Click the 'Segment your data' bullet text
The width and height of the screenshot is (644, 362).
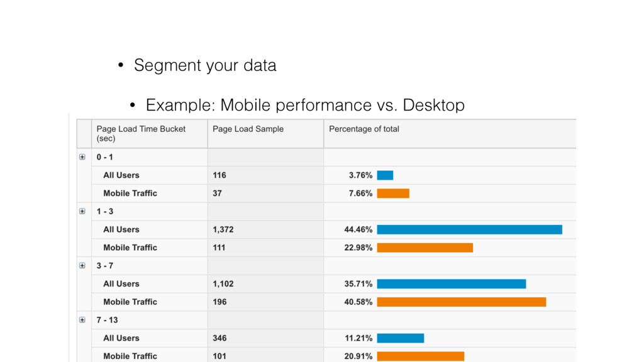tap(205, 65)
